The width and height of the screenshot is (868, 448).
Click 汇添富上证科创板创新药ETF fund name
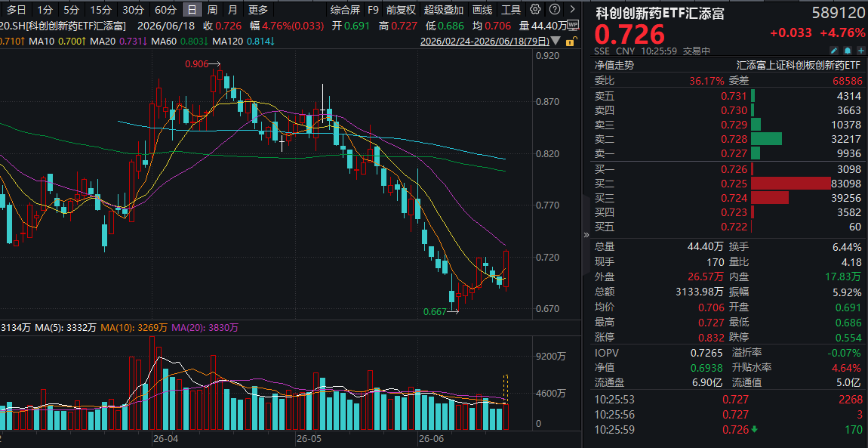[799, 65]
